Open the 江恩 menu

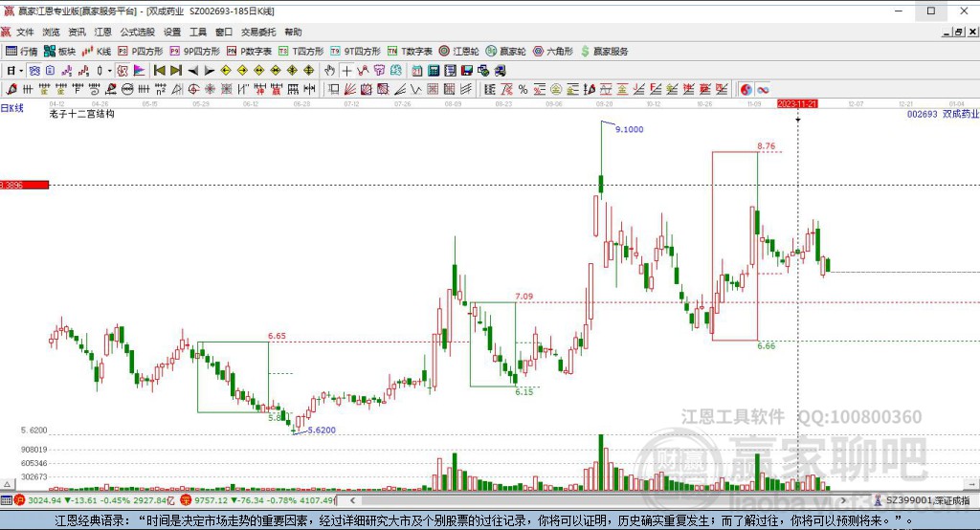pyautogui.click(x=103, y=32)
